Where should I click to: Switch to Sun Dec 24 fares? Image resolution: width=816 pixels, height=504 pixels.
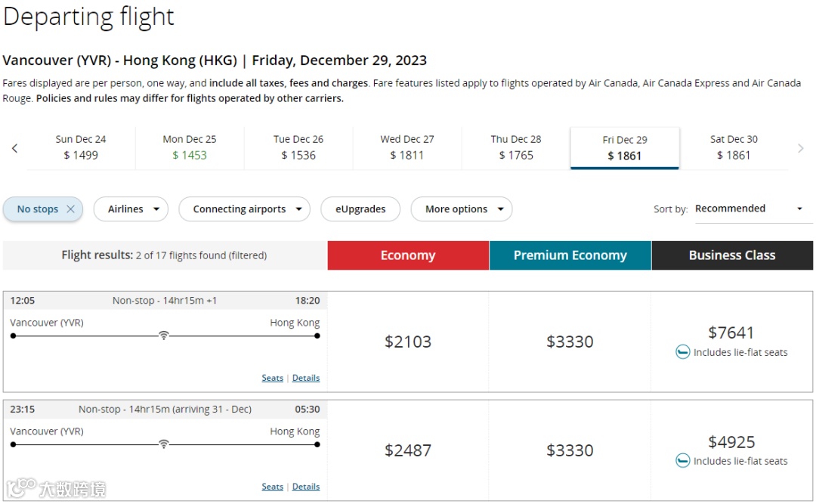coord(81,147)
